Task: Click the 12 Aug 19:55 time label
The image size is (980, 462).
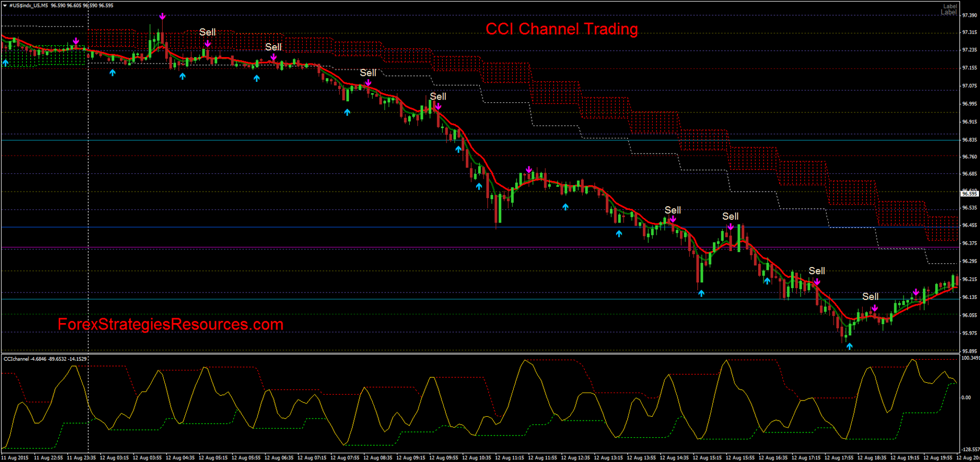Action: click(x=938, y=458)
